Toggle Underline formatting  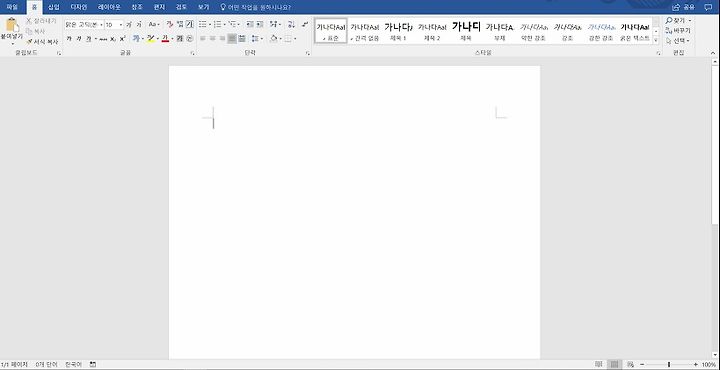pos(89,39)
